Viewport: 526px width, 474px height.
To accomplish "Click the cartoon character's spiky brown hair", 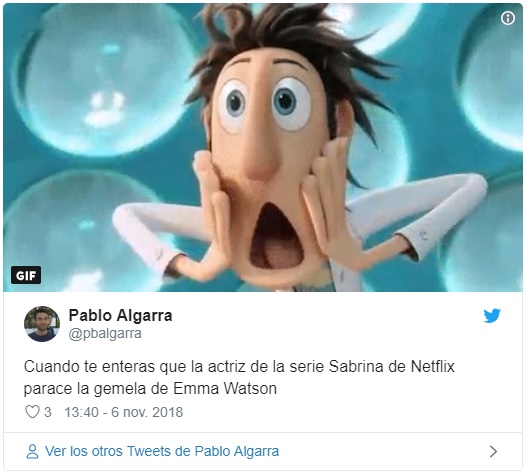I will tap(288, 37).
